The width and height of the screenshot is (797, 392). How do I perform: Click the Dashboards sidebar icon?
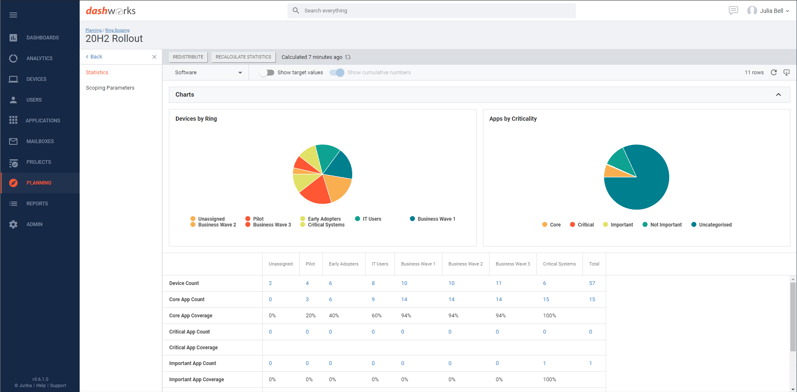pyautogui.click(x=14, y=38)
